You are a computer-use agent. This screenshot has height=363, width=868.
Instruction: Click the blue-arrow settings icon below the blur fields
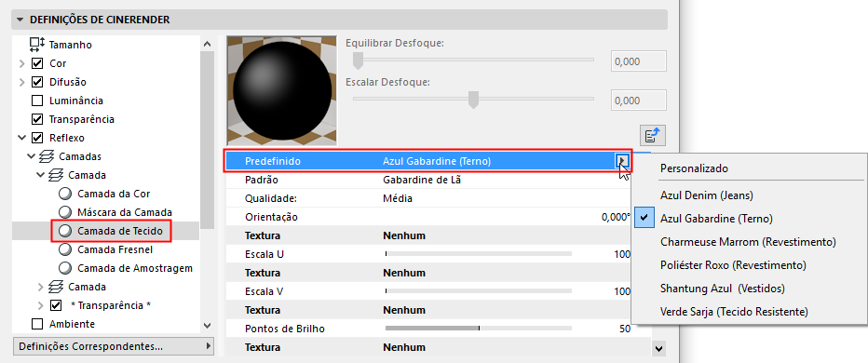(653, 136)
